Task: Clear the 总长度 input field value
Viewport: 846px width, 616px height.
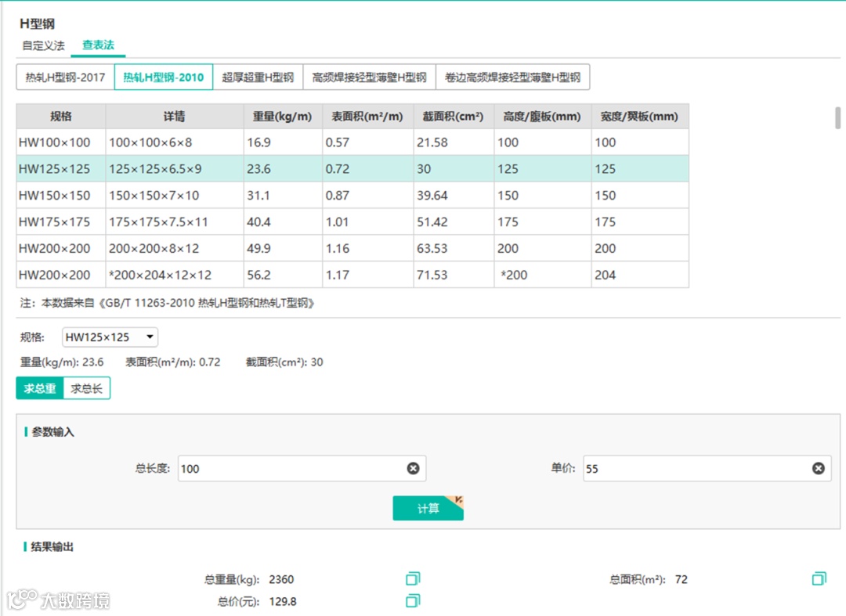Action: pos(413,468)
